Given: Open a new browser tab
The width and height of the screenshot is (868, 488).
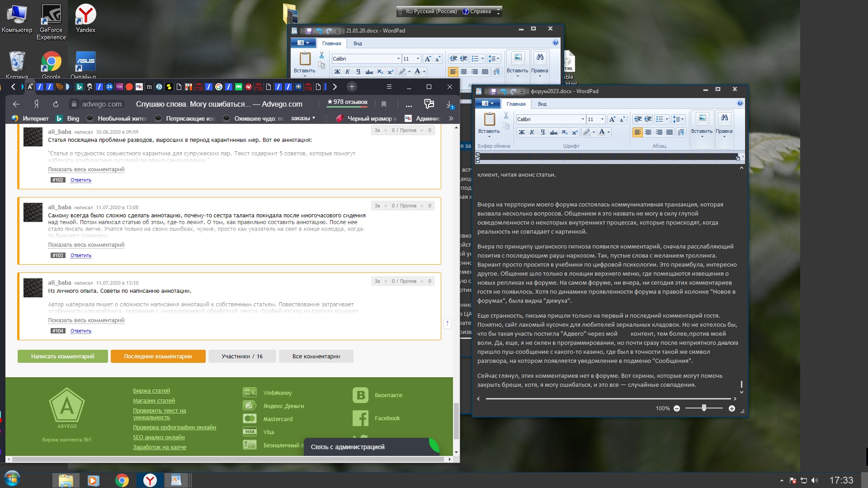Looking at the screenshot, I should [352, 87].
